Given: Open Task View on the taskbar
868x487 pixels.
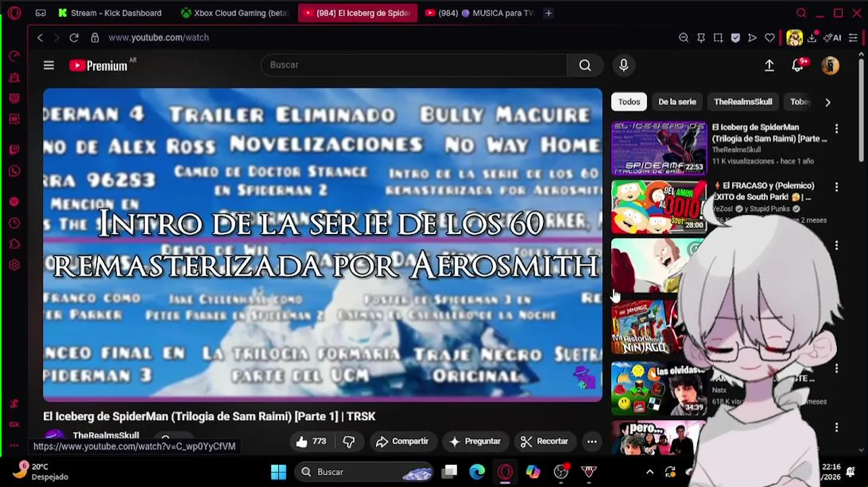Looking at the screenshot, I should tap(450, 471).
